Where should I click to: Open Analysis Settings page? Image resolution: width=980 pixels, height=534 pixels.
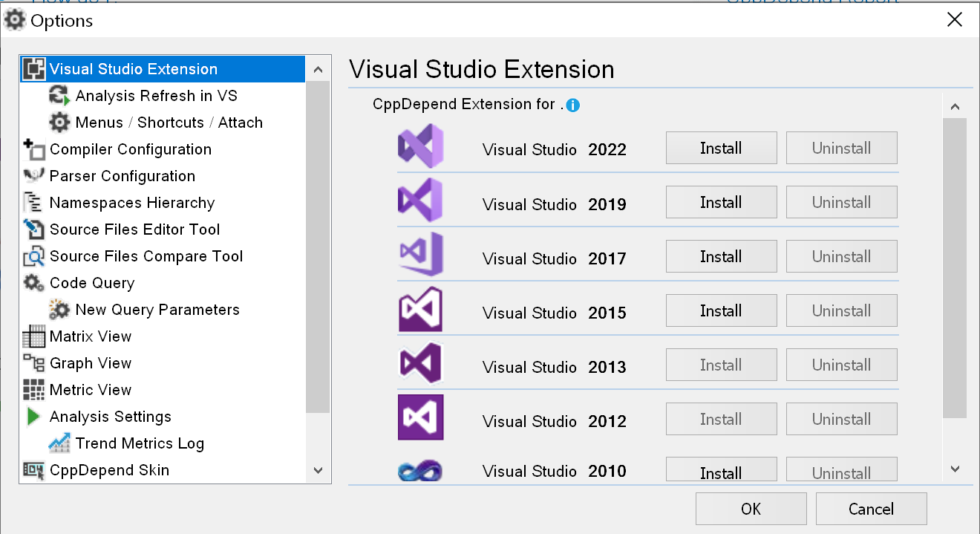[x=111, y=417]
